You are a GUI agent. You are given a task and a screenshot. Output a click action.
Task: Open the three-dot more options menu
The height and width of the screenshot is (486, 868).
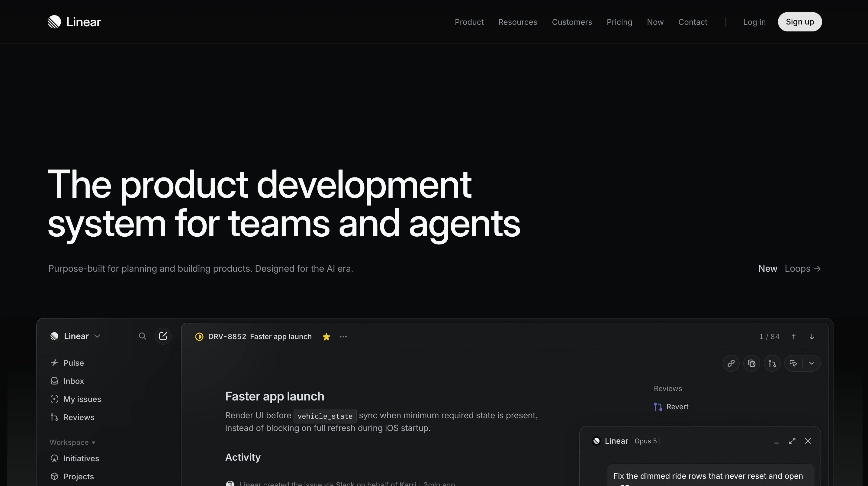pos(343,337)
